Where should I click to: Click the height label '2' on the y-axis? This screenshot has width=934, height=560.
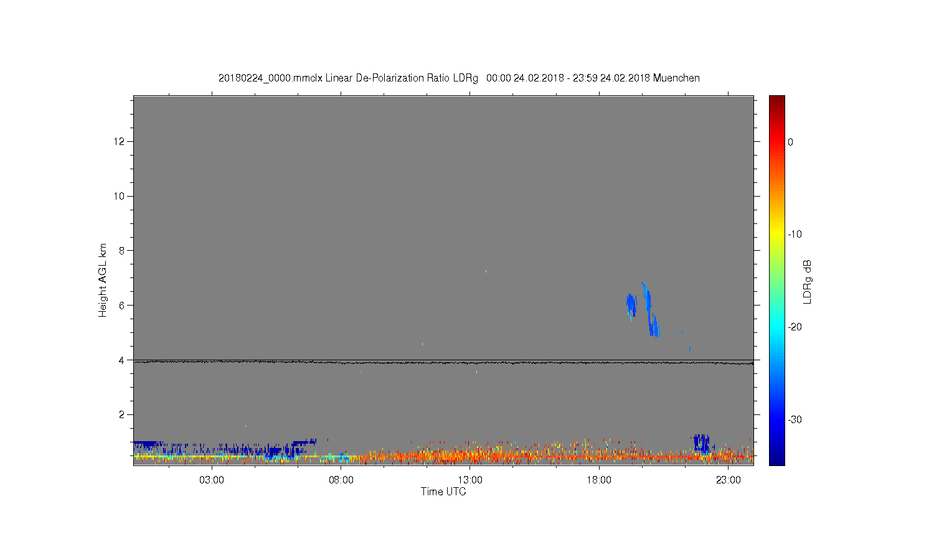click(123, 414)
